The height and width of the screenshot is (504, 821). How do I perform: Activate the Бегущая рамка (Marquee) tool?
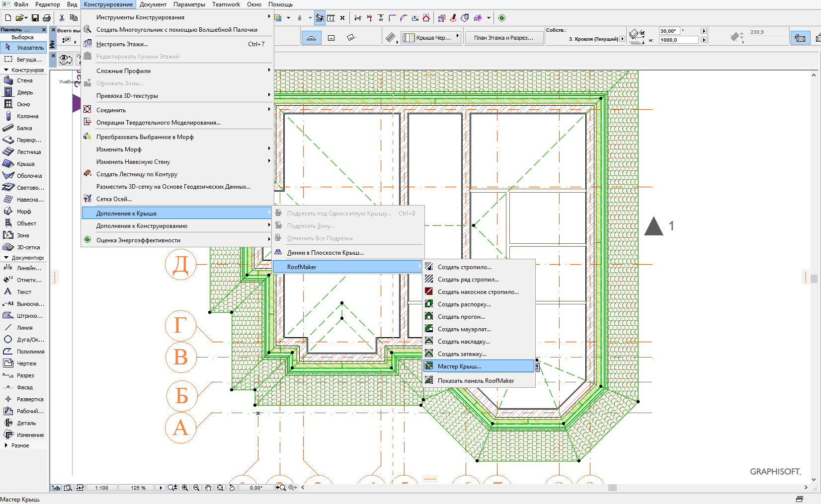point(23,59)
